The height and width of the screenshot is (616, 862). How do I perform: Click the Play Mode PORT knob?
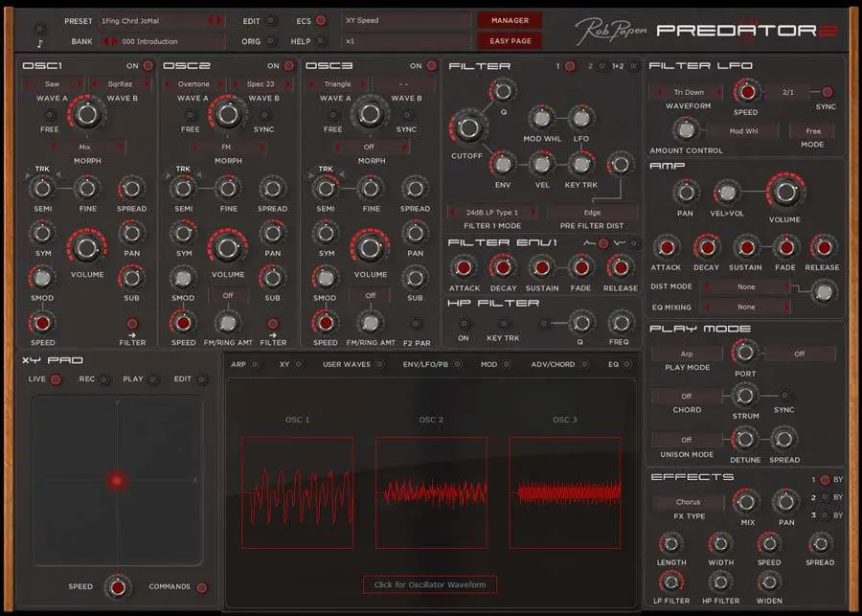tap(745, 352)
